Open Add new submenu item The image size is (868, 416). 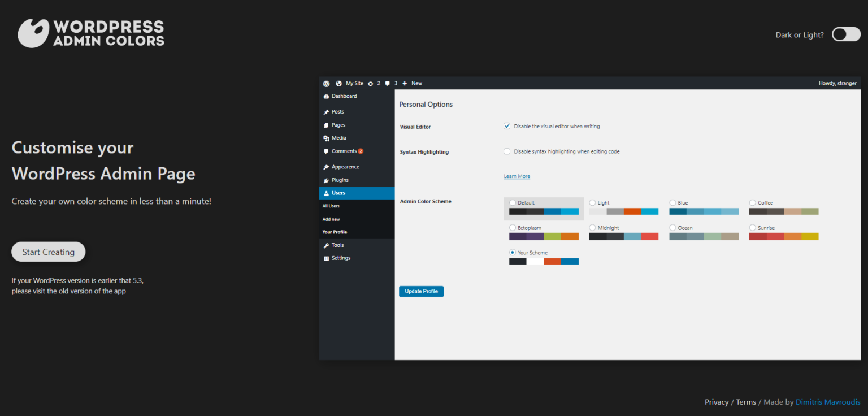point(331,219)
